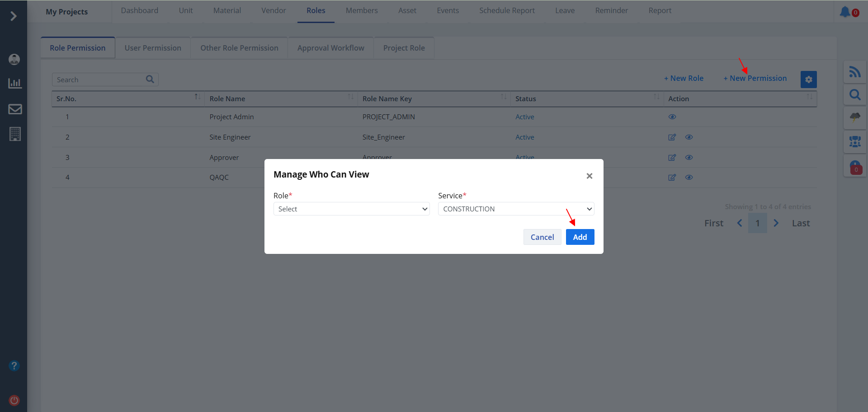868x412 pixels.
Task: Close the Manage Who Can View dialog
Action: (x=589, y=176)
